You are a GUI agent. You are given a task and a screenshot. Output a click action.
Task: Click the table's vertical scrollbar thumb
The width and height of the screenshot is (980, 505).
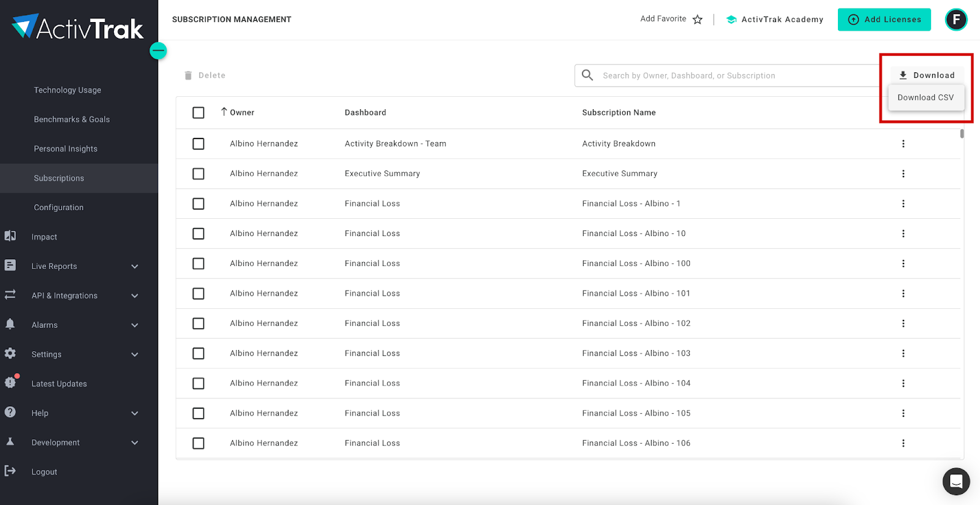coord(962,133)
